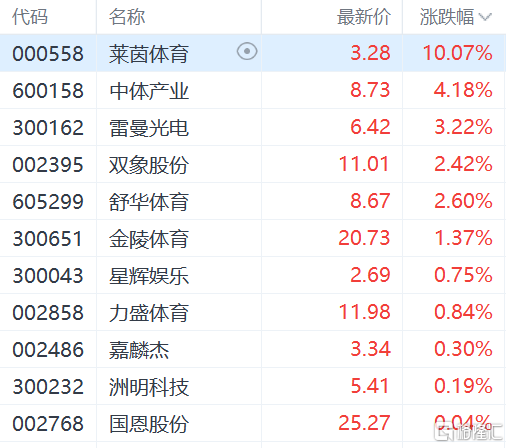This screenshot has width=509, height=448.
Task: Click the watch icon beside 莱茵体育
Action: point(247,52)
